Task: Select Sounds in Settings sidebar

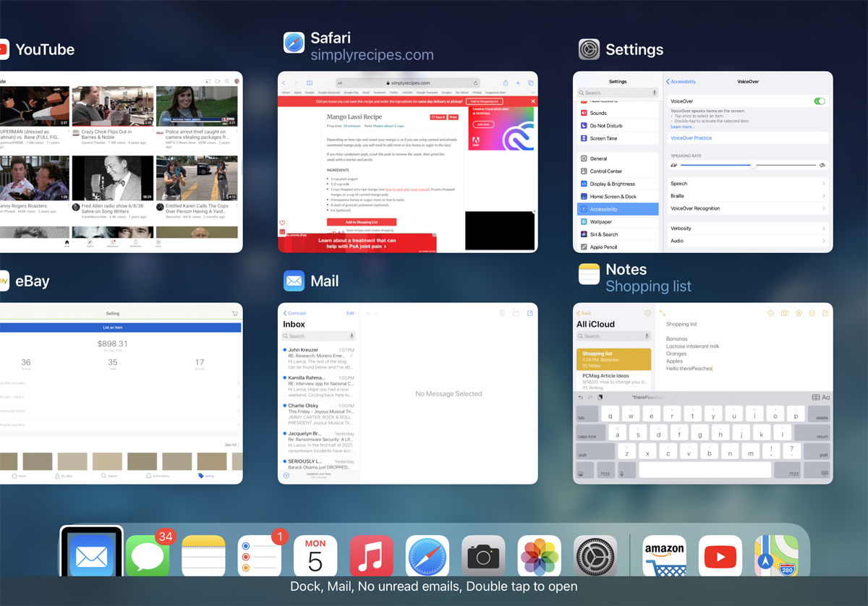Action: click(x=618, y=113)
